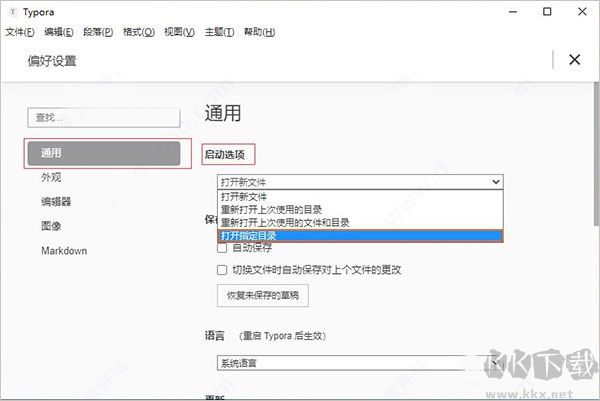
Task: Click the preferences vertical scrollbar
Action: (x=597, y=153)
